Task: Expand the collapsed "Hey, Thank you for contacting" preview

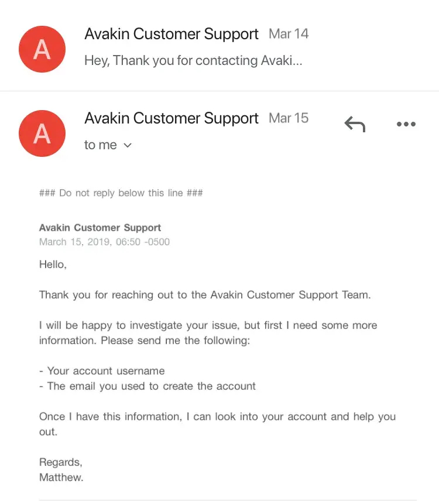Action: click(193, 61)
